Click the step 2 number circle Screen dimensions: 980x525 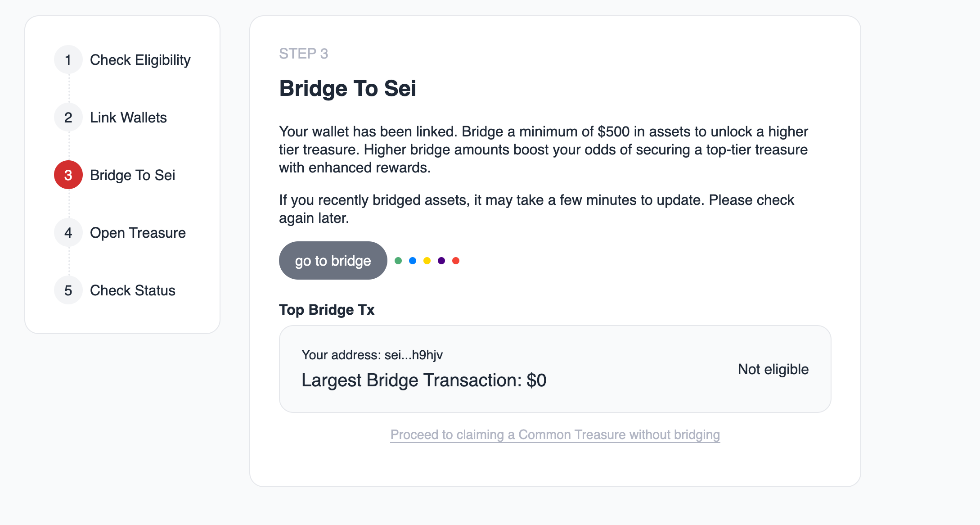tap(68, 117)
